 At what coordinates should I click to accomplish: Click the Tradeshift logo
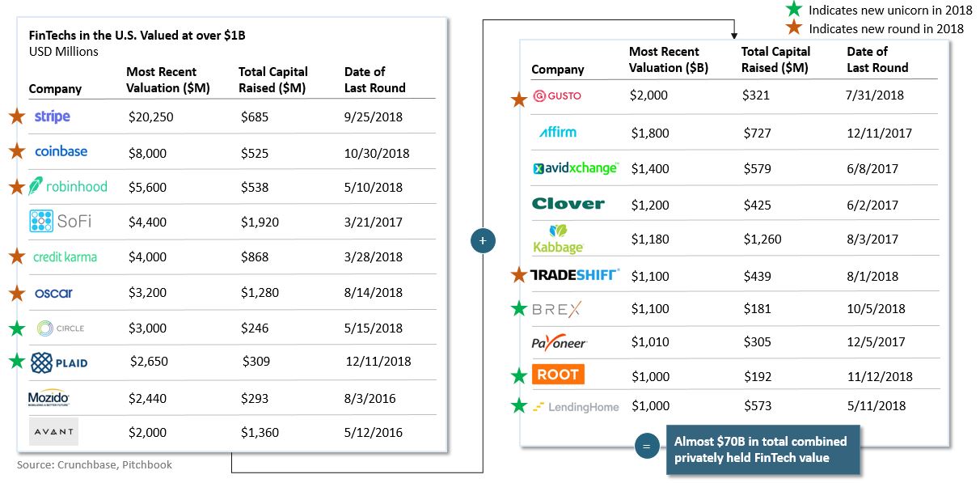(x=575, y=275)
